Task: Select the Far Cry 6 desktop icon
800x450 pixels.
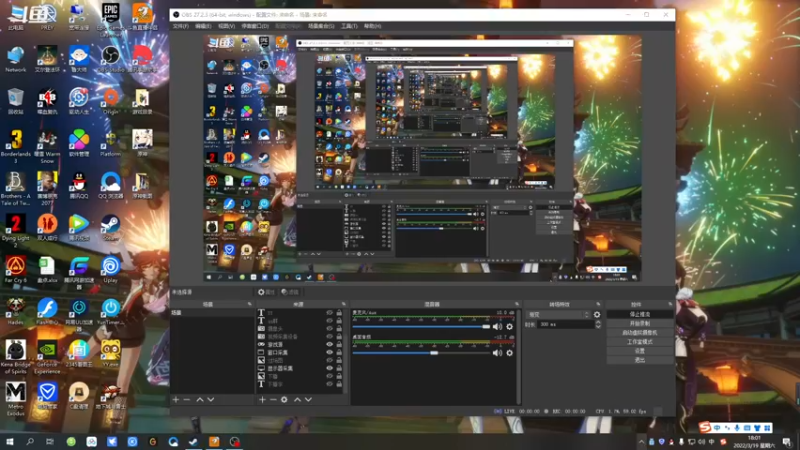Action: (x=15, y=270)
